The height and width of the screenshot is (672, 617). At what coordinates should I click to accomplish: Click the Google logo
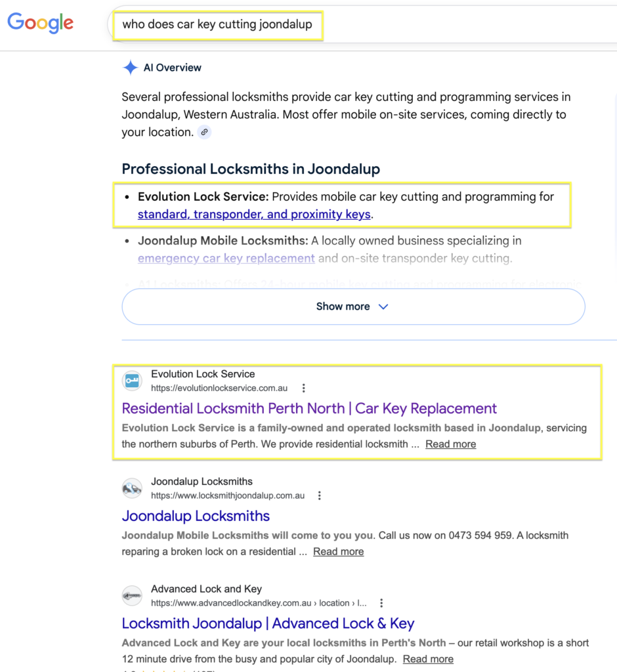(40, 23)
